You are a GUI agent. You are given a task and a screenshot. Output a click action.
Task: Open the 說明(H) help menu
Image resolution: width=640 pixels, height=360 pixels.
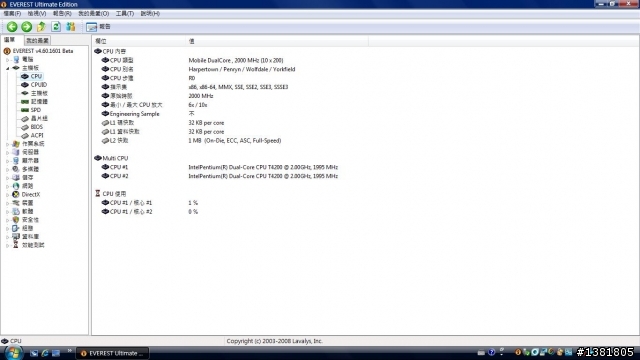[150, 13]
